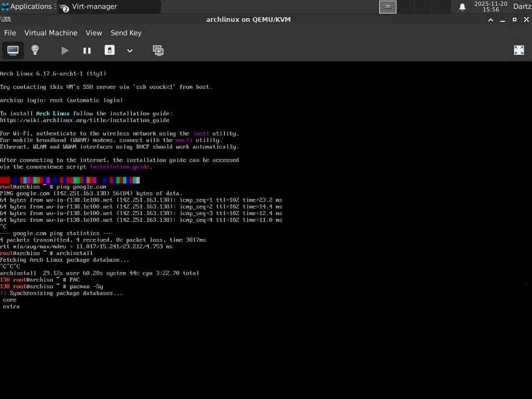This screenshot has height=399, width=532.
Task: Open the Send Key menu
Action: 126,33
